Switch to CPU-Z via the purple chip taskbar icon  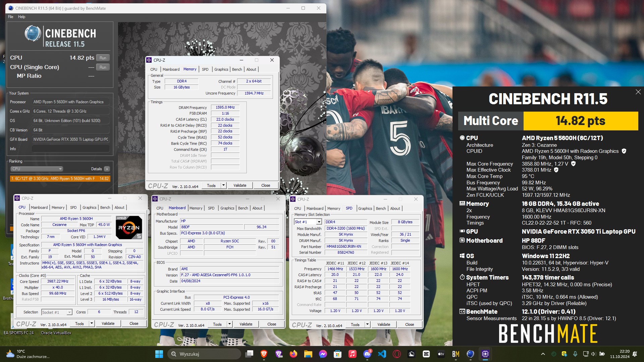click(485, 354)
